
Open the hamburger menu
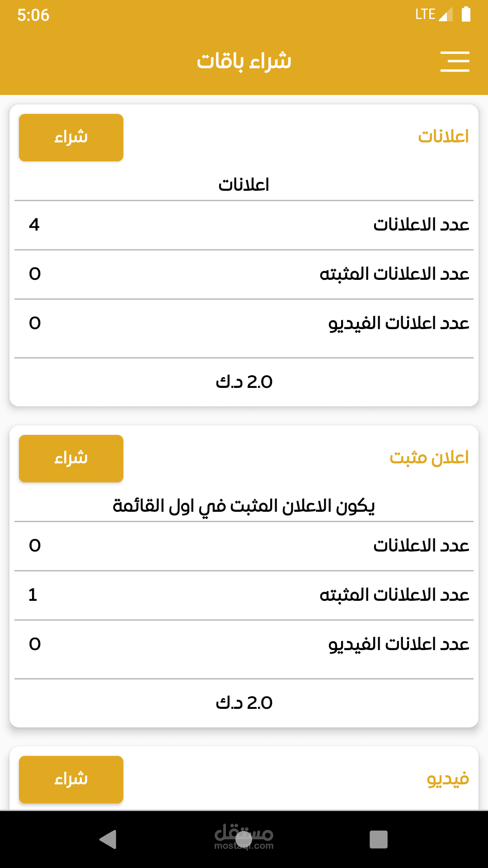coord(455,61)
